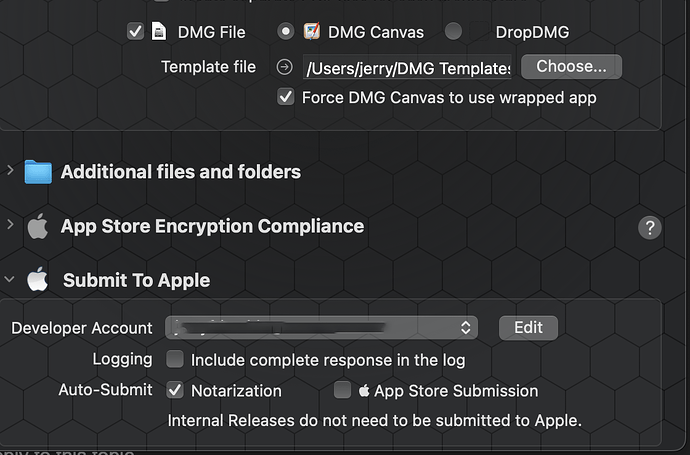Select the DropDMG radio button

coord(453,32)
